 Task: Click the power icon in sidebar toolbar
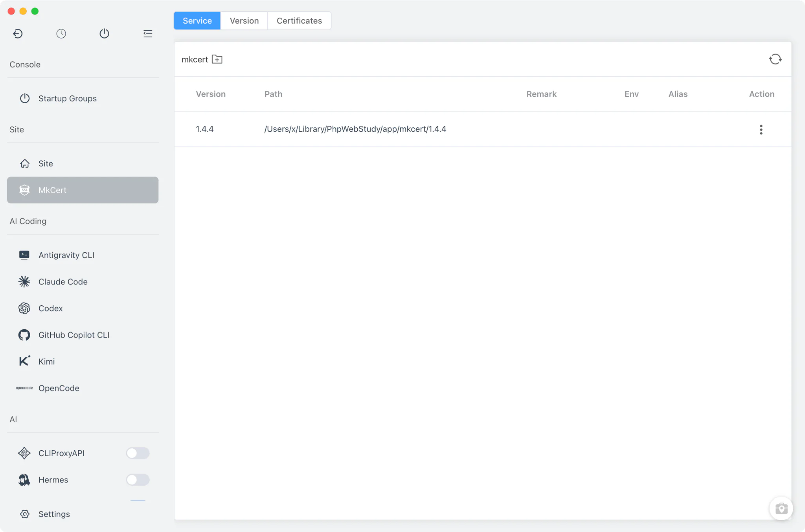coord(104,33)
